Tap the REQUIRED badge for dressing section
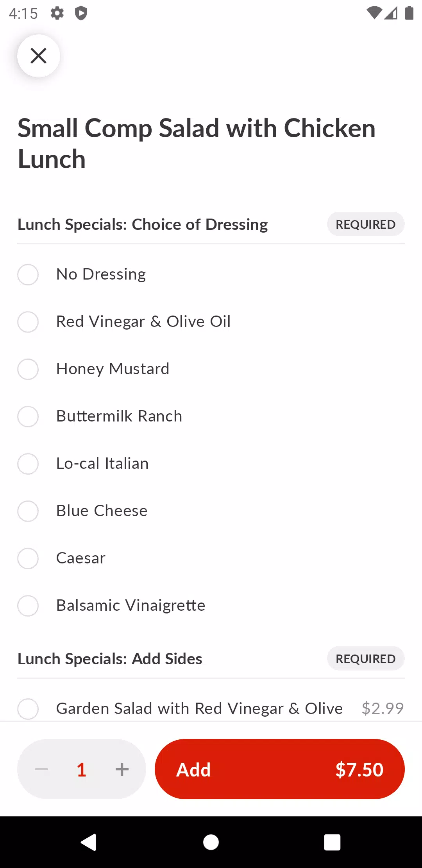The width and height of the screenshot is (422, 868). tap(366, 224)
